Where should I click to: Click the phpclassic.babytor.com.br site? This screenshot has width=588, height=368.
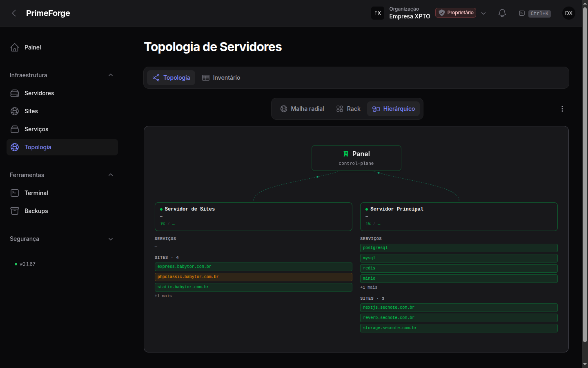[254, 277]
